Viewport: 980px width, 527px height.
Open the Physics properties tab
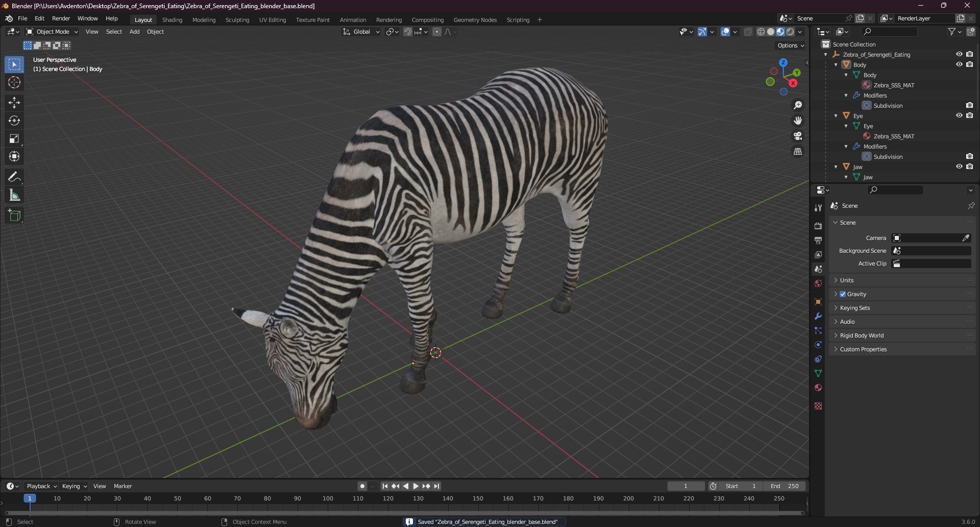(818, 345)
